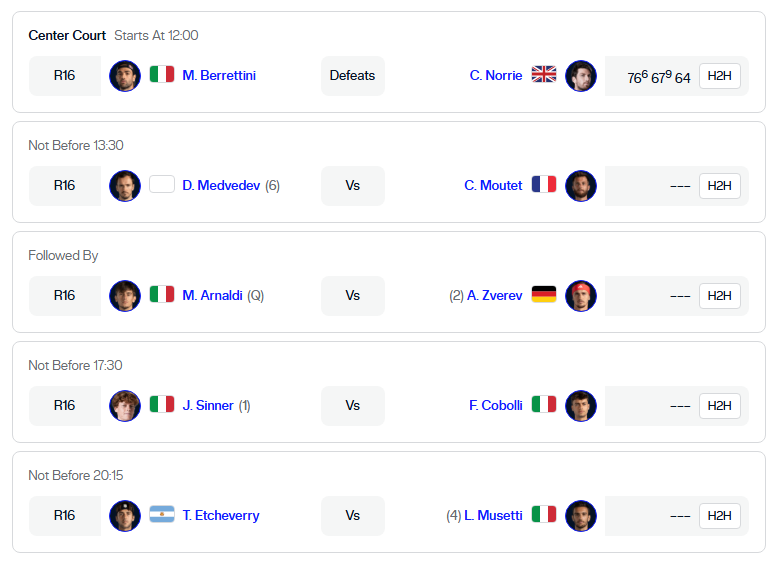Click M. Berrettini's player avatar
778x564 pixels.
point(125,76)
